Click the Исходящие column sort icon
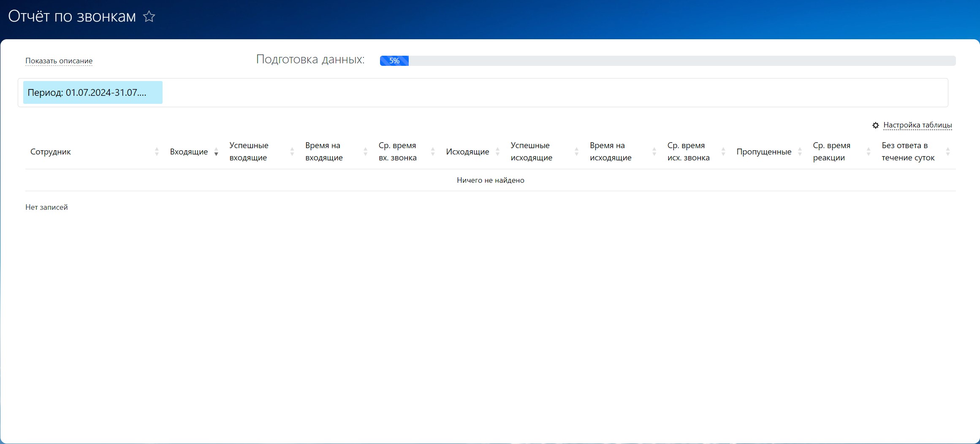The width and height of the screenshot is (980, 444). click(x=497, y=152)
